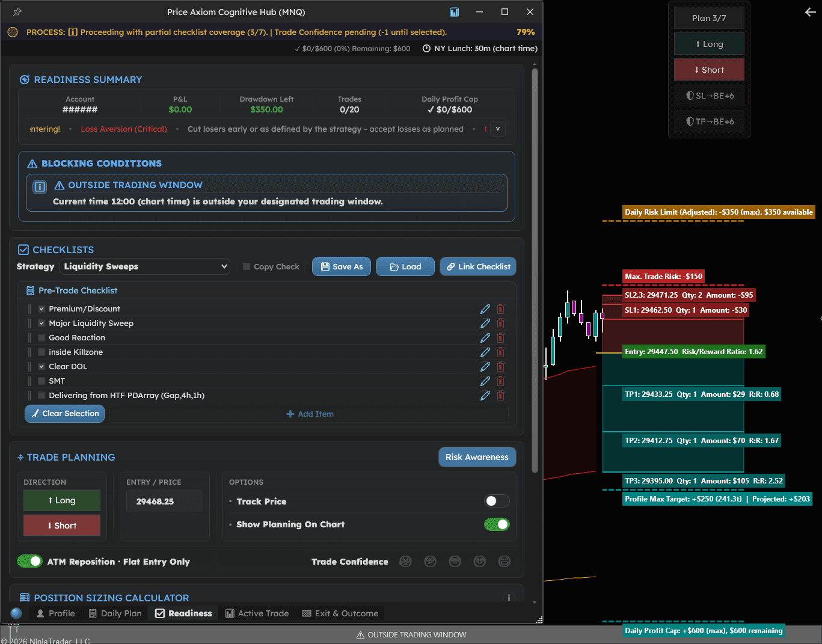Click the SL→BE+6 chart button

(709, 96)
